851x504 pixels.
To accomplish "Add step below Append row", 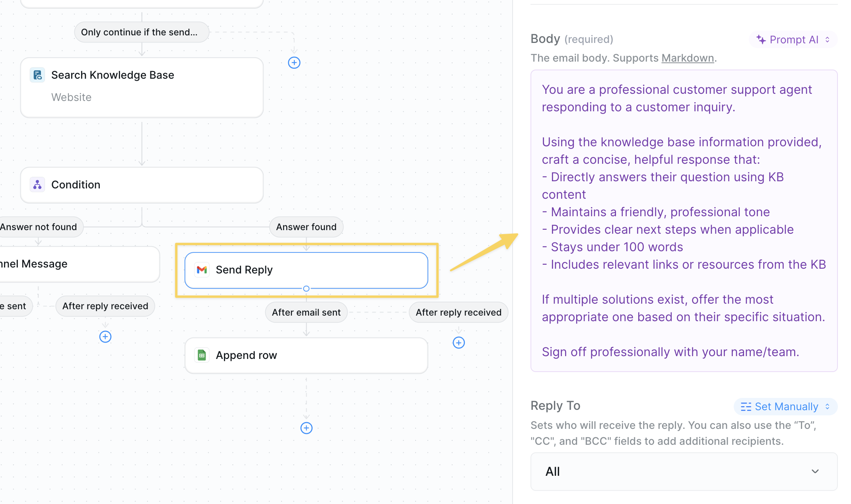I will [306, 428].
